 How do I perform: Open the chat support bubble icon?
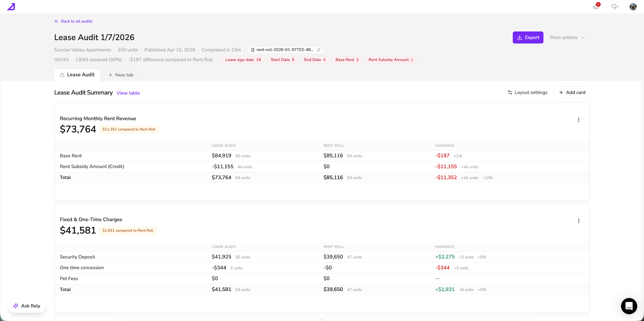pyautogui.click(x=629, y=306)
